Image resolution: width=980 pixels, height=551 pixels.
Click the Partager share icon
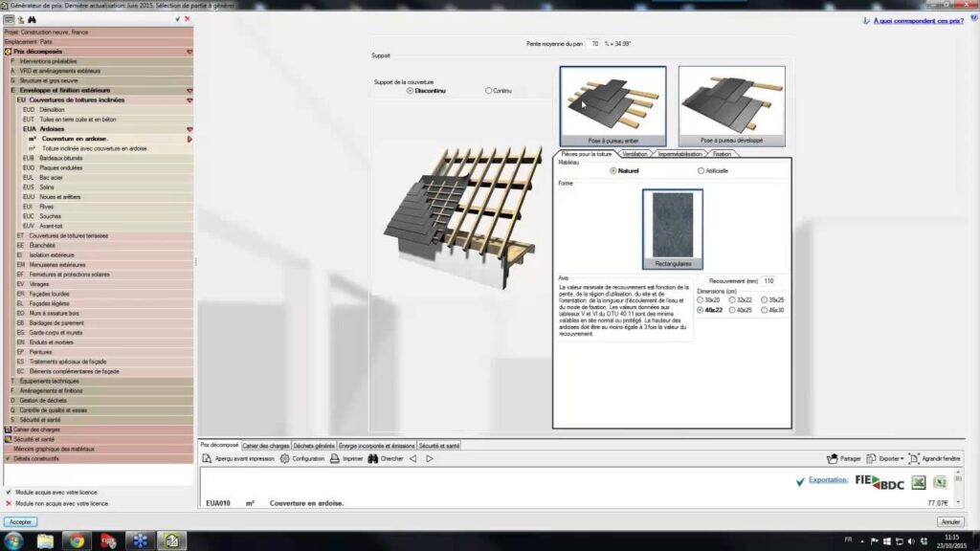click(843, 458)
